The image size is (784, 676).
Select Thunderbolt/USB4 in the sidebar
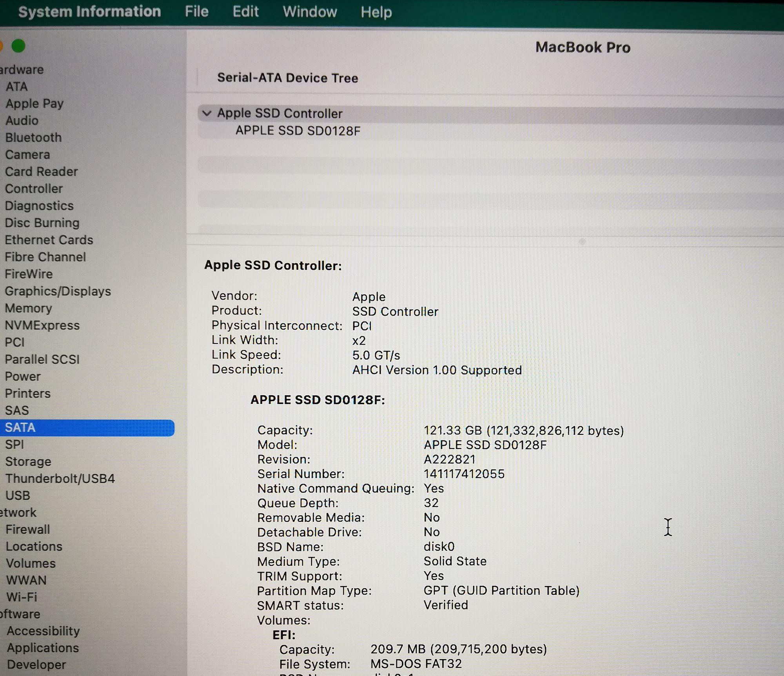pyautogui.click(x=60, y=479)
